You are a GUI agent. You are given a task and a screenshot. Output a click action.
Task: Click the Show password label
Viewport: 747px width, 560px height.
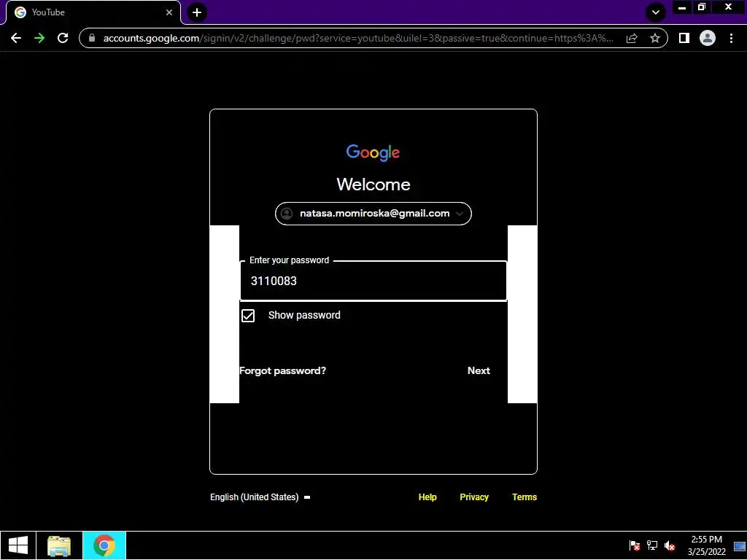(x=304, y=315)
